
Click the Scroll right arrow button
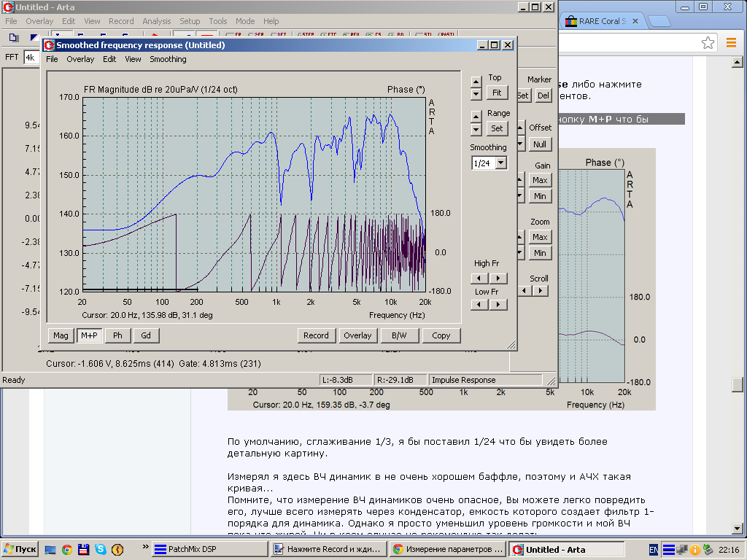click(x=540, y=290)
